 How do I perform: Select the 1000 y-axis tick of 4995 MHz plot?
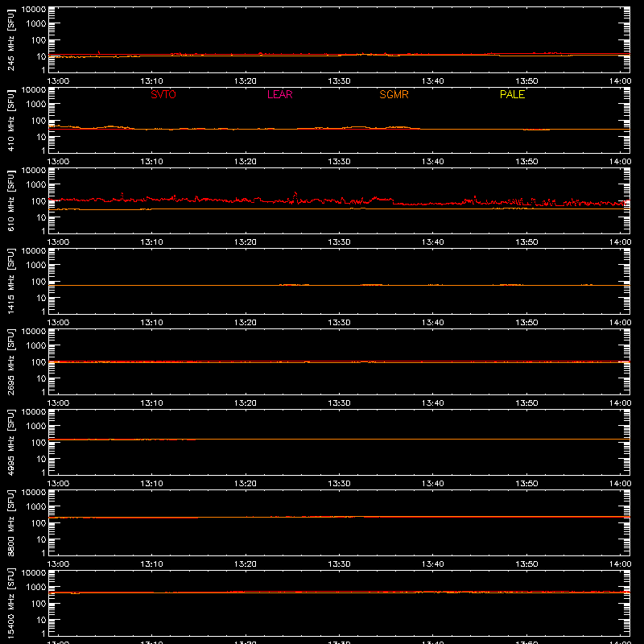tap(36, 427)
